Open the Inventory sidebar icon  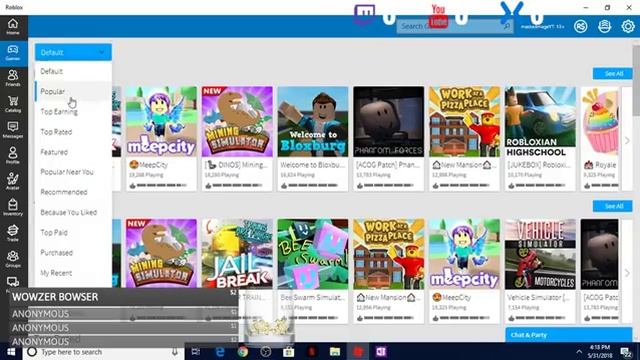point(13,207)
